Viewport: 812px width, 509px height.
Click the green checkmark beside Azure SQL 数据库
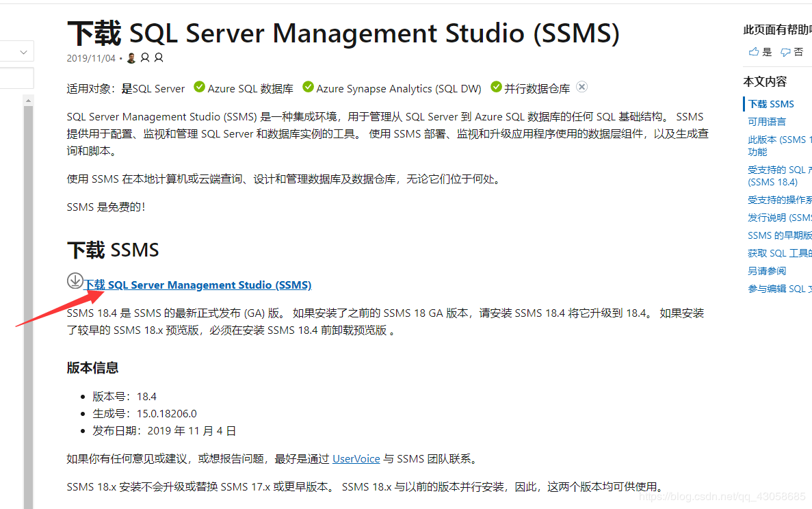[x=199, y=87]
